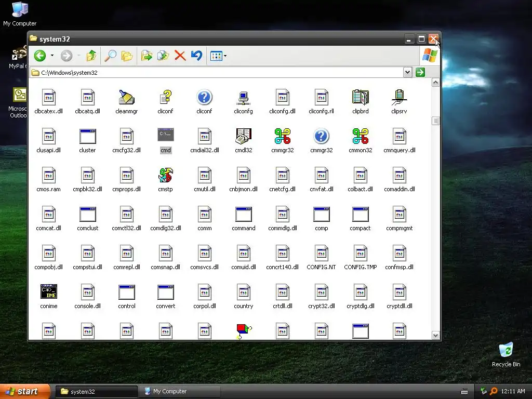Select the conime IME console icon
Viewport: 532px width, 399px height.
tap(48, 291)
